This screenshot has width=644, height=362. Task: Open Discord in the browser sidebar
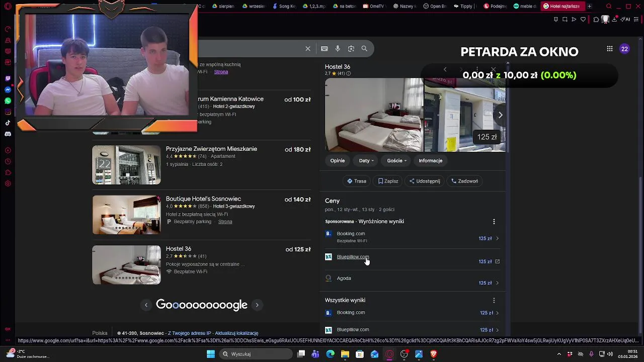click(x=8, y=134)
